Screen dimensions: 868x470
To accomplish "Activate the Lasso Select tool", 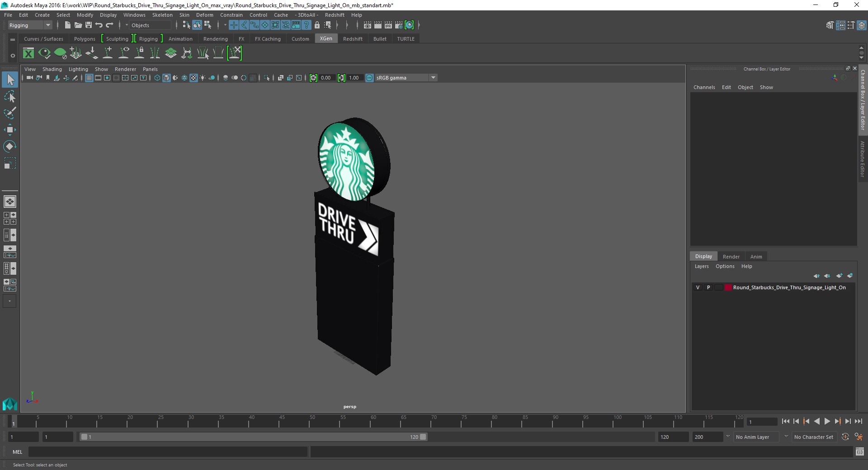I will point(10,97).
